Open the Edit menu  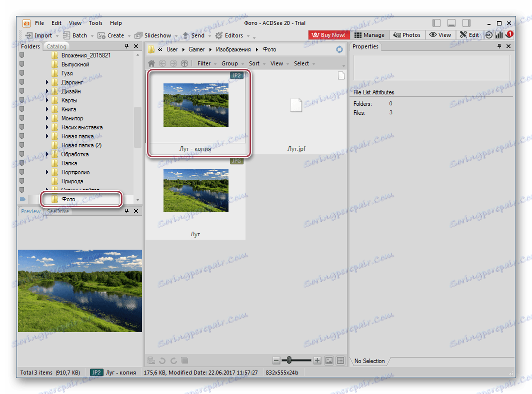(56, 23)
